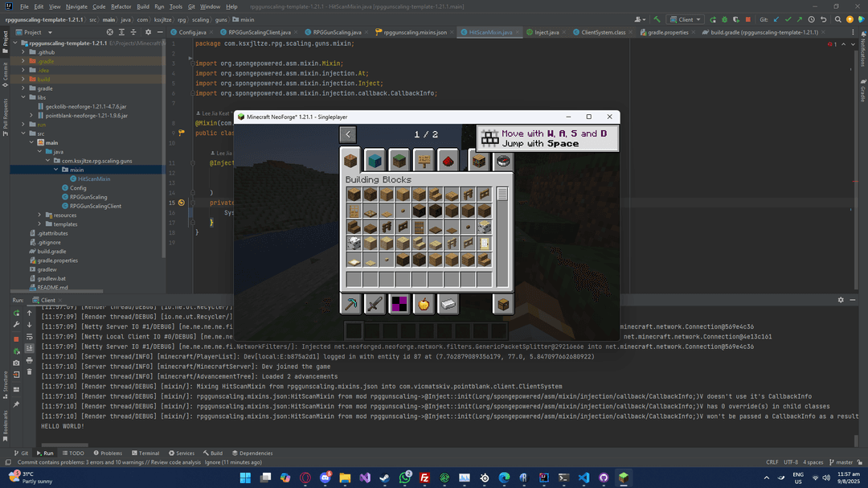
Task: Select the sword Combat tab in Minecraft
Action: tap(375, 304)
